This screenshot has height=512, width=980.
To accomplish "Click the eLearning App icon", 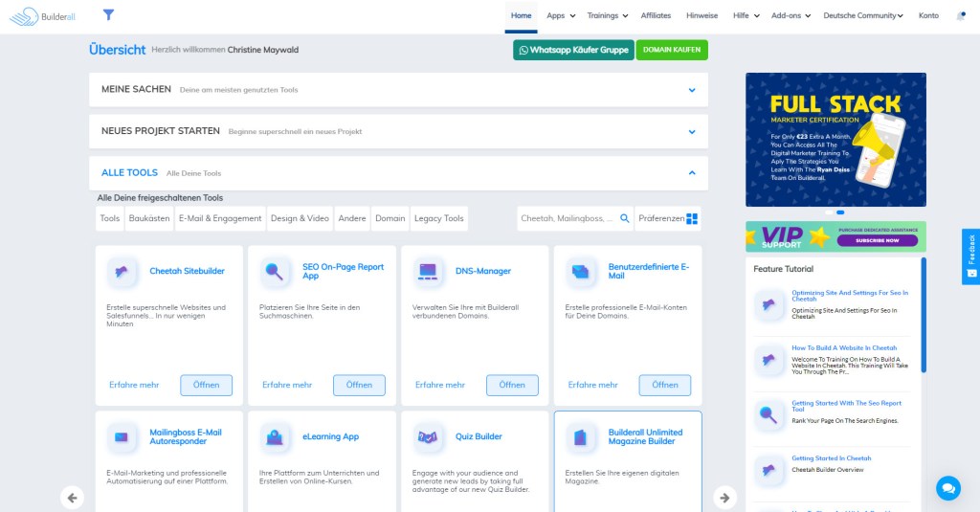I will [277, 437].
